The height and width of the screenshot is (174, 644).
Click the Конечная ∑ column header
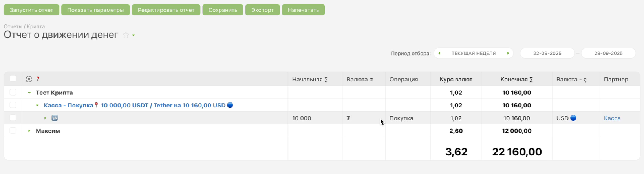click(516, 79)
